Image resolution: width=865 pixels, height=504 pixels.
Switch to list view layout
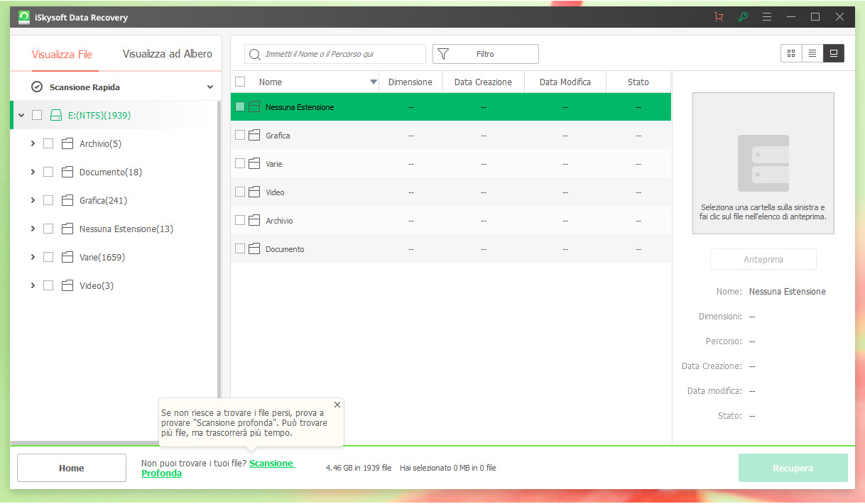(812, 53)
